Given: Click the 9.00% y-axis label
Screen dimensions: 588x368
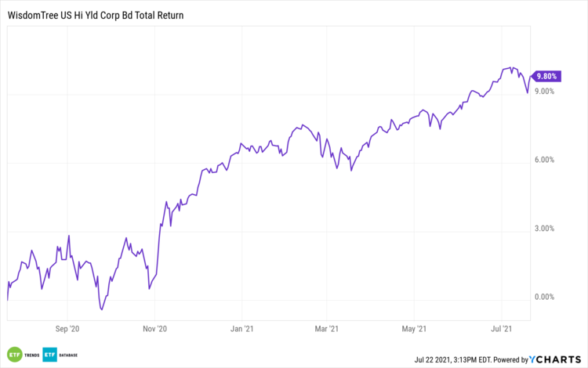Looking at the screenshot, I should click(x=543, y=91).
